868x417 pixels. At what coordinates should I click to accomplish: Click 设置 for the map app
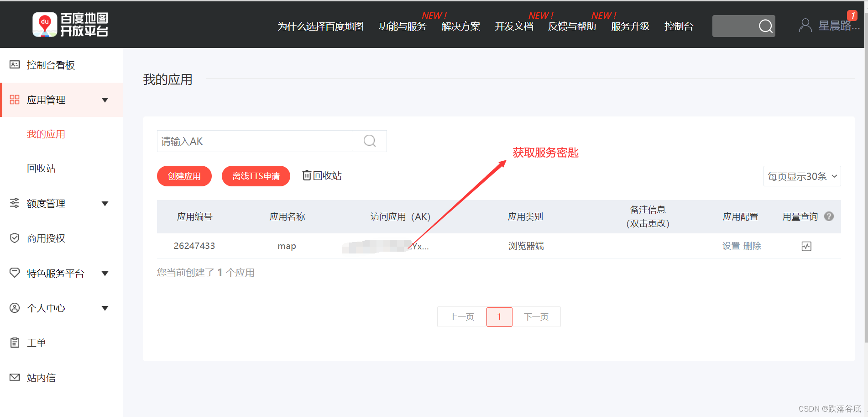pyautogui.click(x=731, y=246)
